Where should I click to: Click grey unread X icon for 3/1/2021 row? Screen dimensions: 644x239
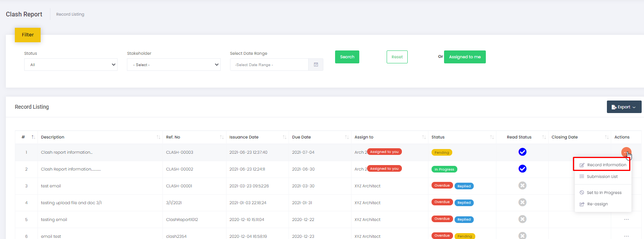point(522,202)
